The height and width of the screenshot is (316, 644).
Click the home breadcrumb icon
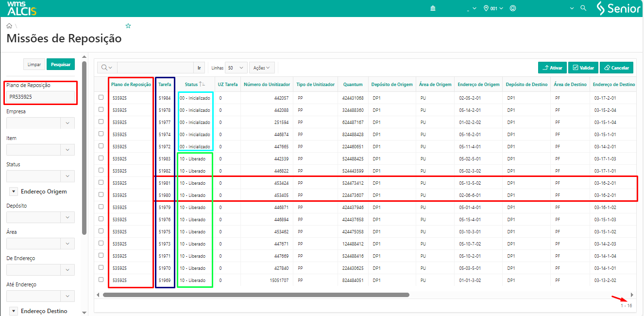(9, 26)
